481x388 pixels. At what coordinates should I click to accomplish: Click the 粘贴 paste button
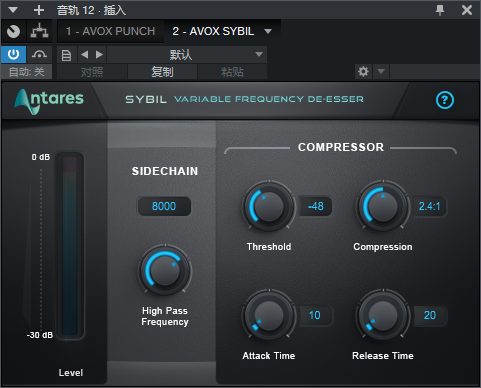tap(232, 72)
